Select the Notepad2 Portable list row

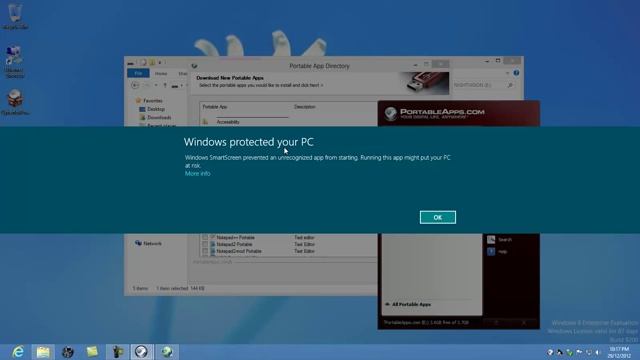pos(288,244)
